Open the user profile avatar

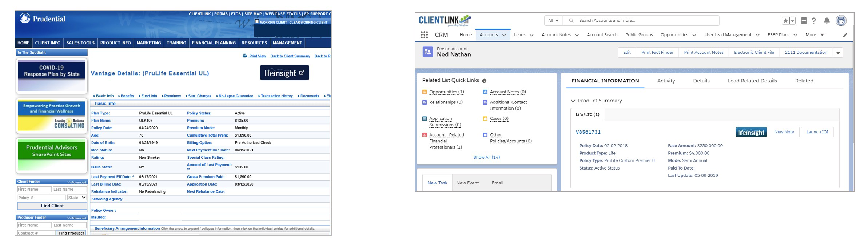841,21
